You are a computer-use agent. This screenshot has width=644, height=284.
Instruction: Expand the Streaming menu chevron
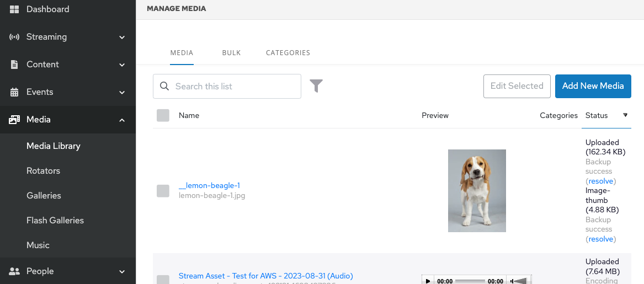pyautogui.click(x=122, y=37)
